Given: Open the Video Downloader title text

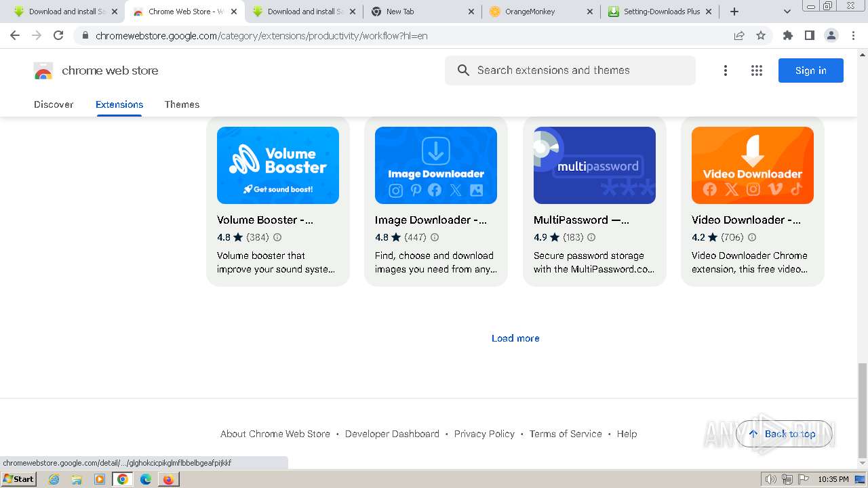Looking at the screenshot, I should pyautogui.click(x=746, y=220).
